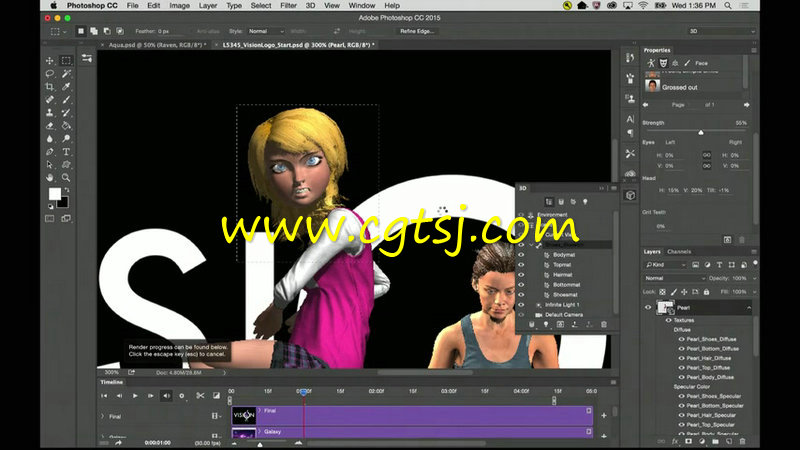Image resolution: width=800 pixels, height=450 pixels.
Task: Select the Paint Bucket tool
Action: point(66,126)
